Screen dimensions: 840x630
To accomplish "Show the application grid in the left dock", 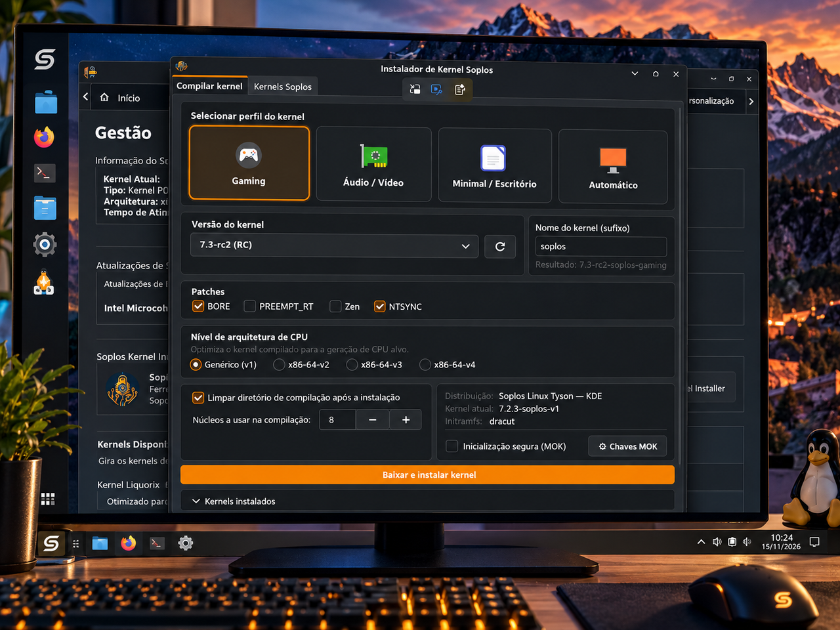I will click(48, 499).
